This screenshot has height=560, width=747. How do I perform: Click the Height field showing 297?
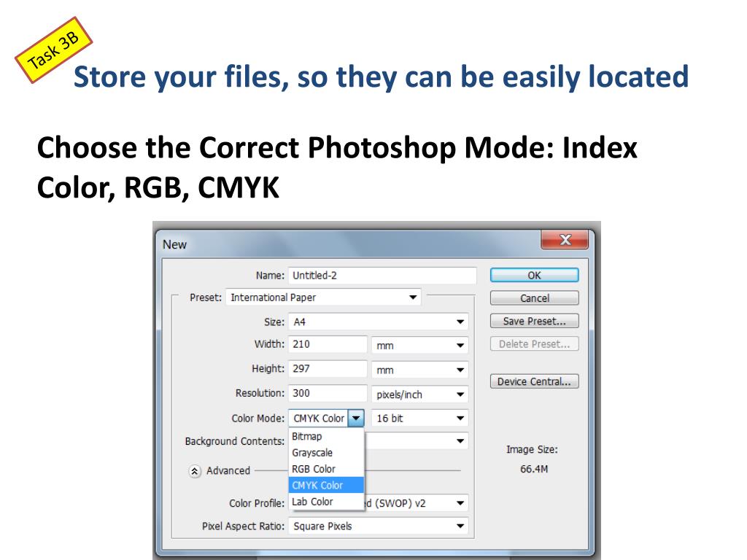pos(328,368)
